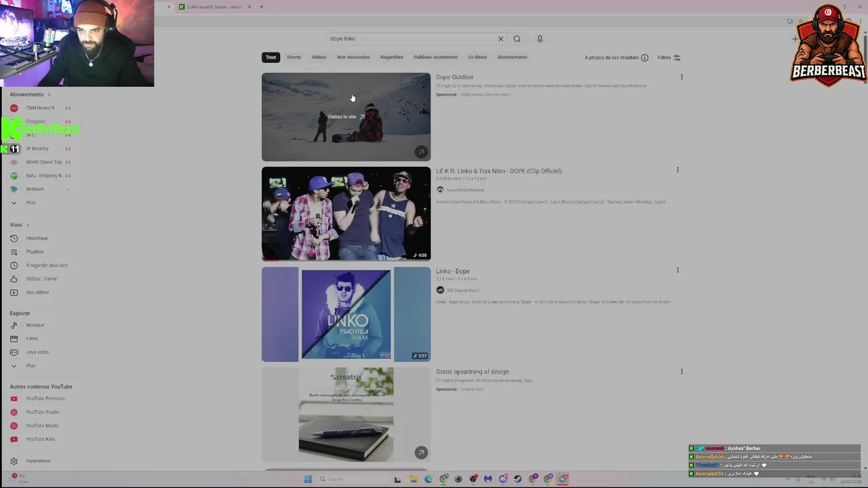The height and width of the screenshot is (488, 868).
Task: Open the Filtres filter icon
Action: pos(677,58)
